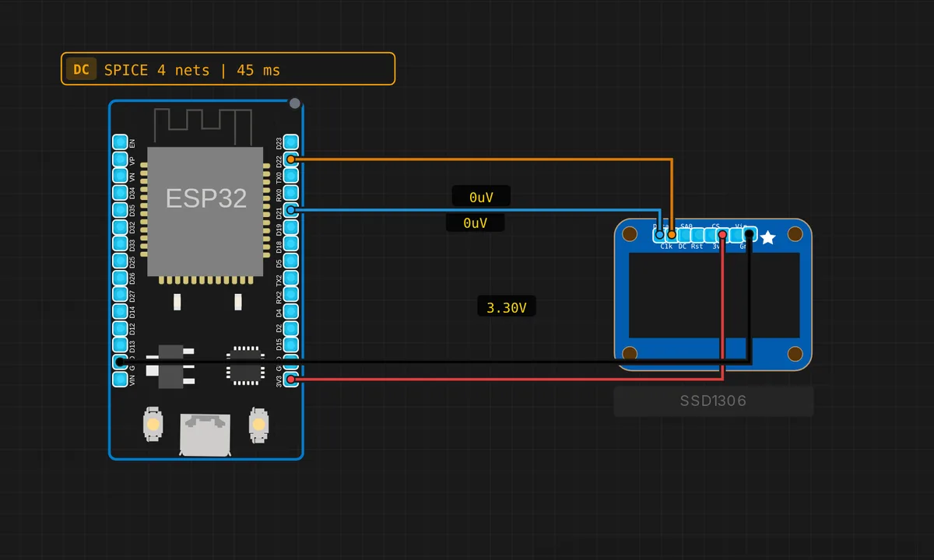934x560 pixels.
Task: Select the D15 pin on ESP32
Action: tap(290, 345)
